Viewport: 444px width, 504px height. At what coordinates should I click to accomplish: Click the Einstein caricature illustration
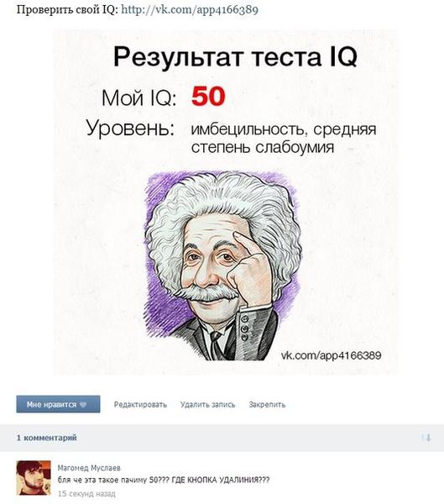coord(222,265)
